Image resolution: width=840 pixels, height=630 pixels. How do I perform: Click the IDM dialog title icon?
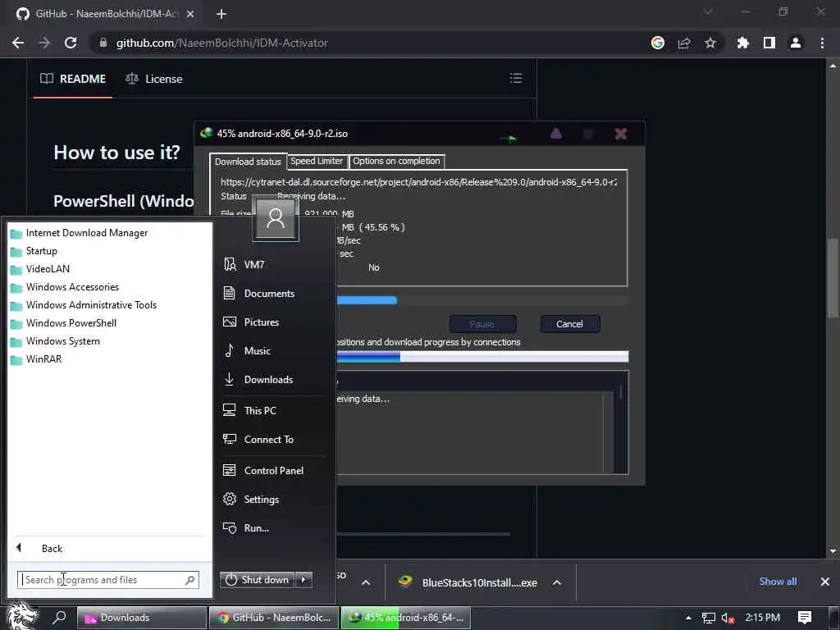point(206,133)
